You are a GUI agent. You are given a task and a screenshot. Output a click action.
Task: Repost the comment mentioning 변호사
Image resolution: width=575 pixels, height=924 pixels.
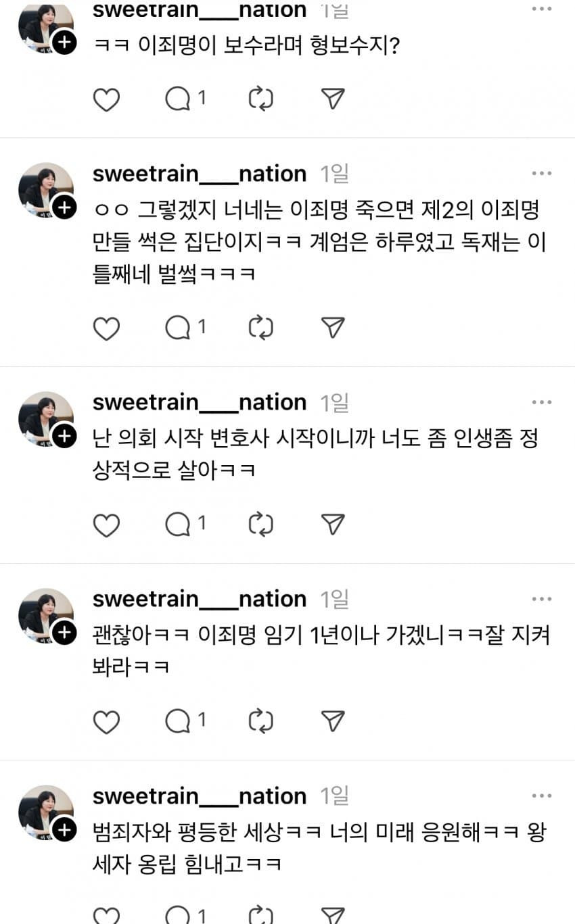click(x=260, y=525)
